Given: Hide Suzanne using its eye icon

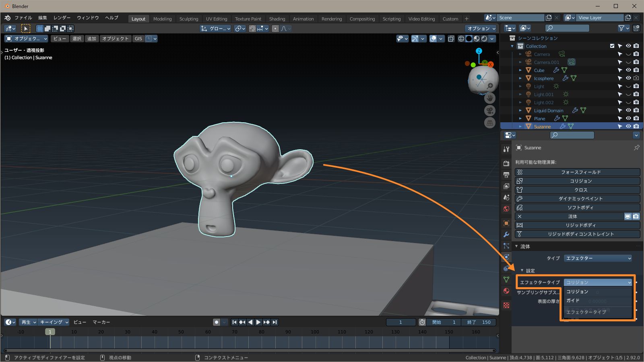Looking at the screenshot, I should pos(628,126).
